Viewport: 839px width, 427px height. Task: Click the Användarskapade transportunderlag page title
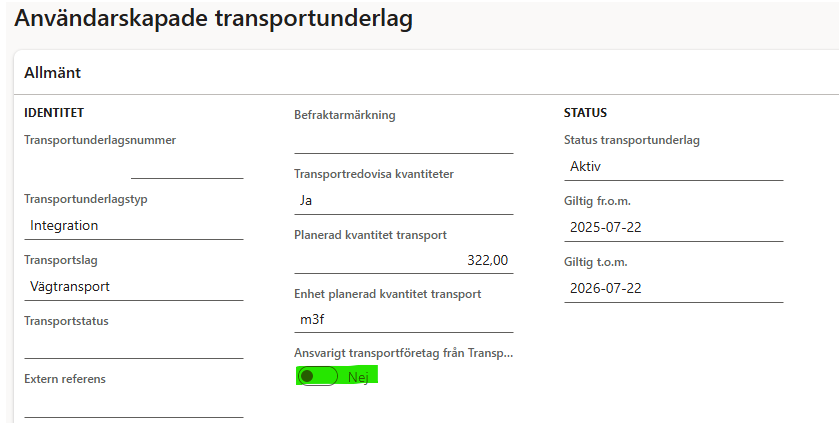(x=213, y=18)
